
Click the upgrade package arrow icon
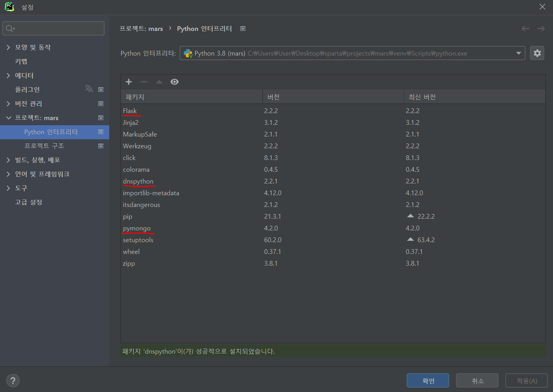[x=159, y=82]
